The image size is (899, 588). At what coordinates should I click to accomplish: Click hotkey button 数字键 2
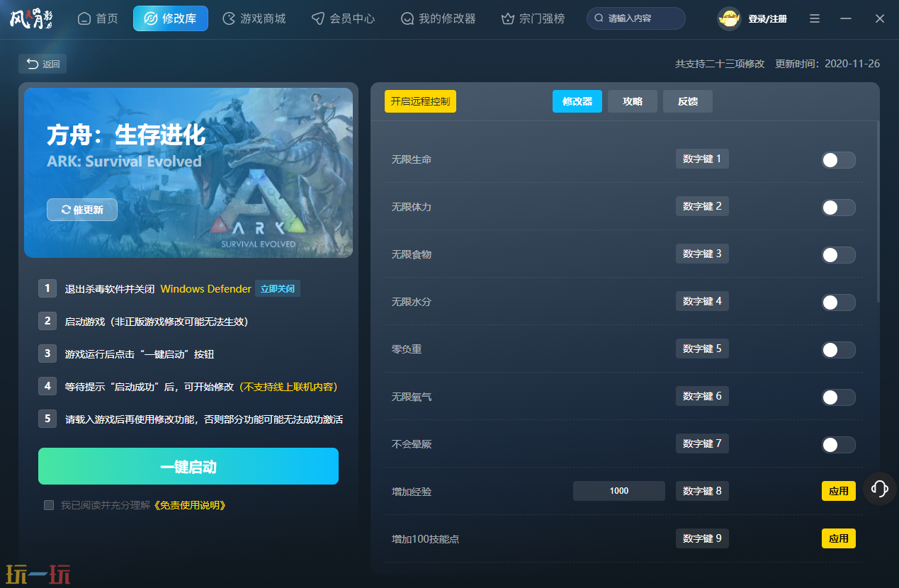tap(702, 206)
